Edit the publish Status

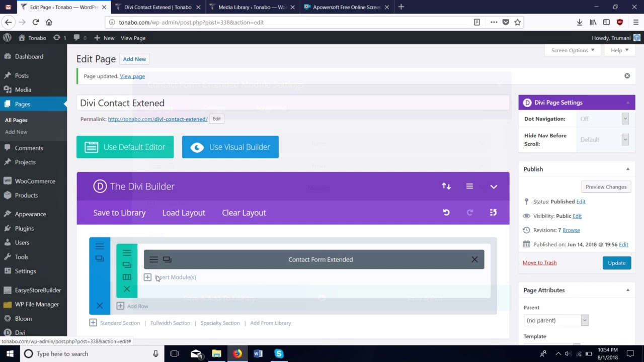pyautogui.click(x=581, y=202)
